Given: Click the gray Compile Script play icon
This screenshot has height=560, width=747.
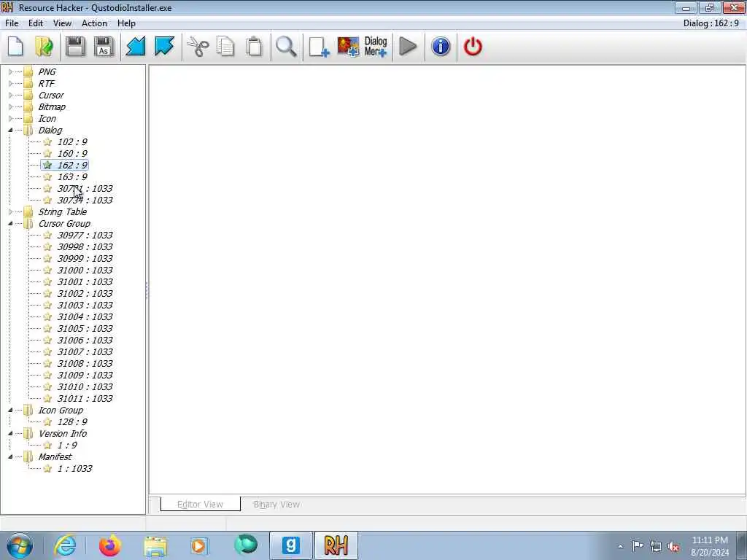Looking at the screenshot, I should (x=408, y=47).
